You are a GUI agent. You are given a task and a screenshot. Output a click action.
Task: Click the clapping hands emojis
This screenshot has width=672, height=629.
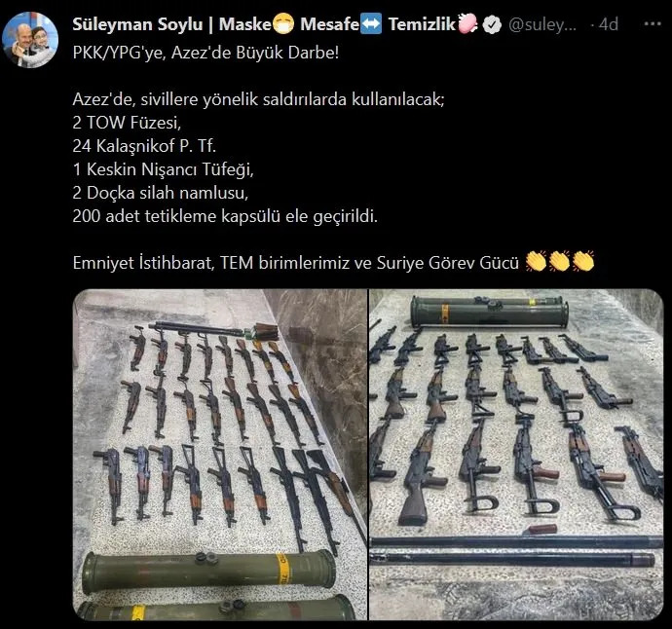(558, 261)
